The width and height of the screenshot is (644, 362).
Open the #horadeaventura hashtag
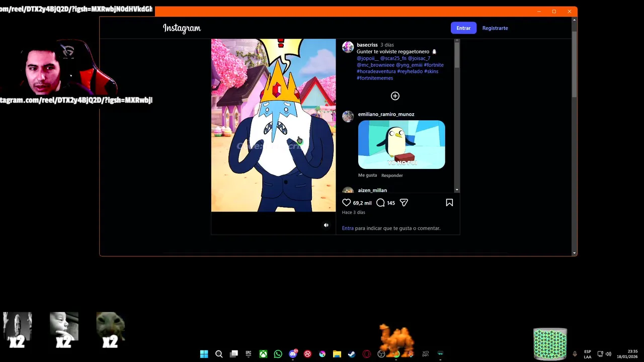click(376, 71)
